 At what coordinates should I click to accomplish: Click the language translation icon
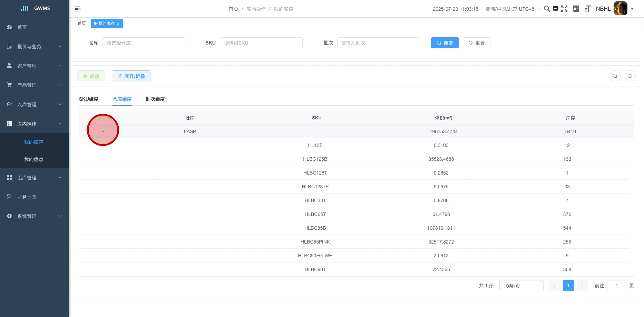pos(576,9)
